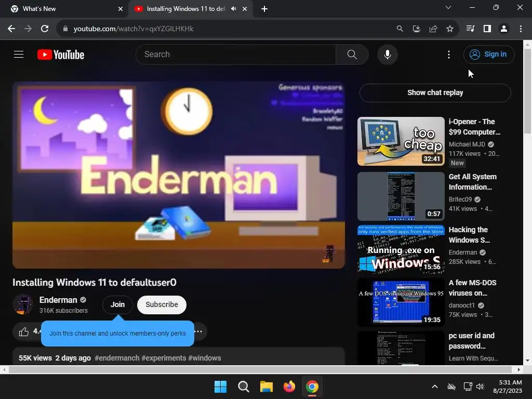The height and width of the screenshot is (399, 532).
Task: Click the danooct1 channel name
Action: tap(461, 305)
